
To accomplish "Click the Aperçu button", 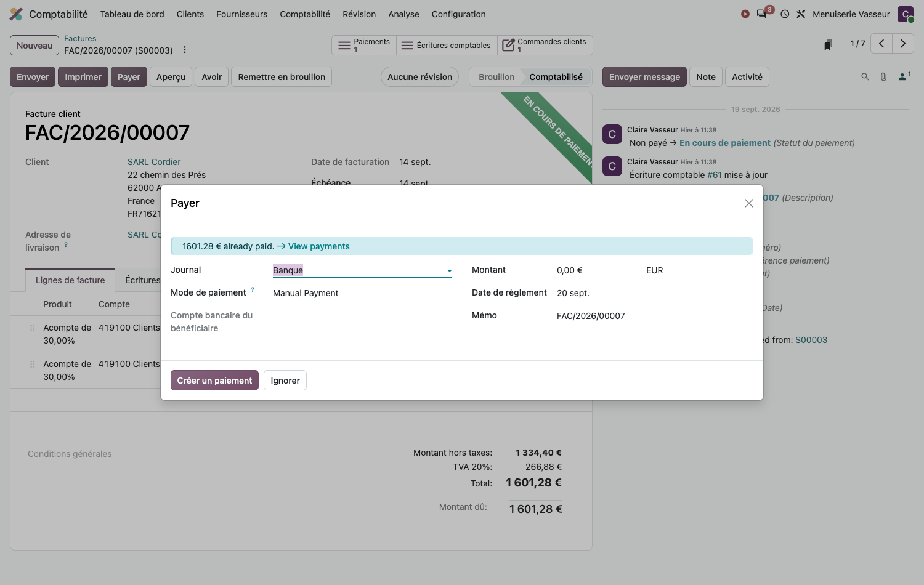I will [171, 77].
